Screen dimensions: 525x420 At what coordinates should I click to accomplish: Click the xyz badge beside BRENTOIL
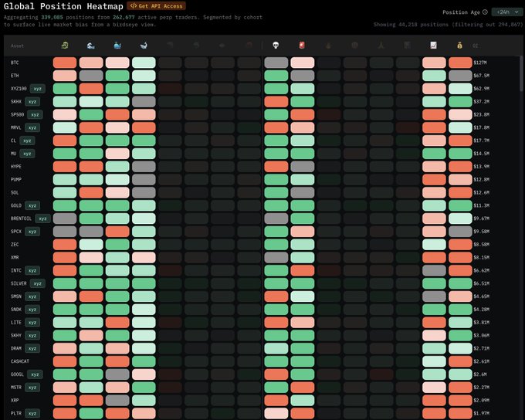42,218
